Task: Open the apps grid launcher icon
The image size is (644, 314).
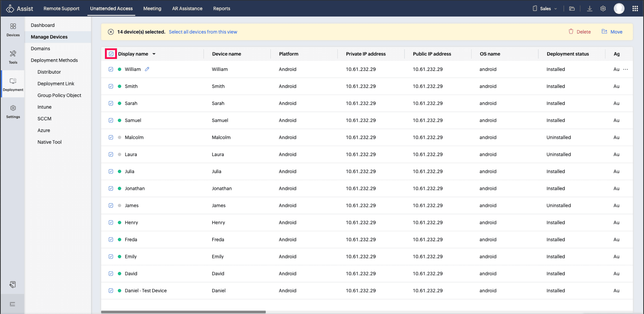Action: click(x=635, y=8)
